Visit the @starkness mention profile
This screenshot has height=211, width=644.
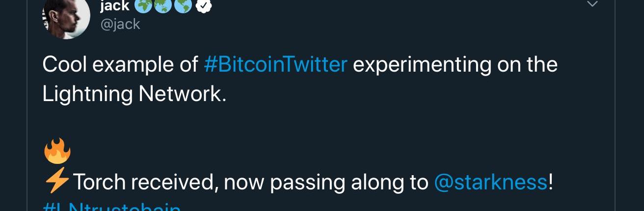(490, 183)
